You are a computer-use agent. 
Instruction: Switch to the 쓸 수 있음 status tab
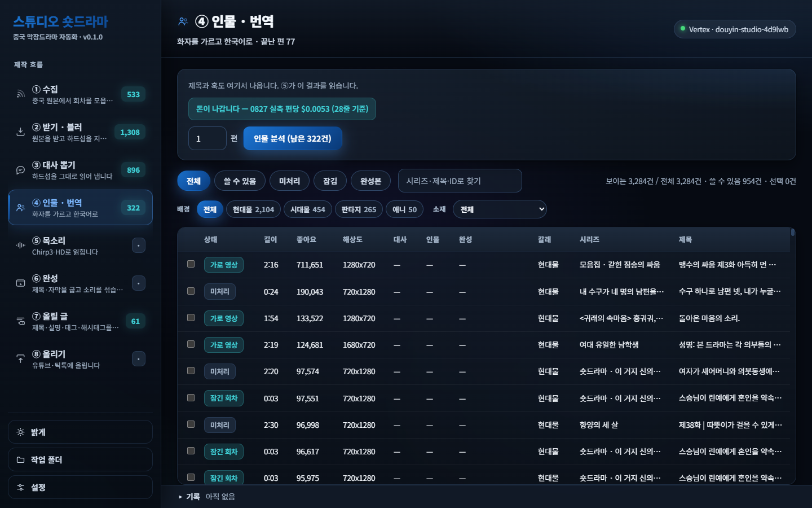pyautogui.click(x=240, y=181)
